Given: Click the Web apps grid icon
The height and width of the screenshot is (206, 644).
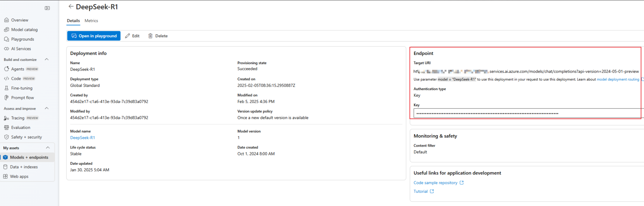Looking at the screenshot, I should [x=5, y=176].
